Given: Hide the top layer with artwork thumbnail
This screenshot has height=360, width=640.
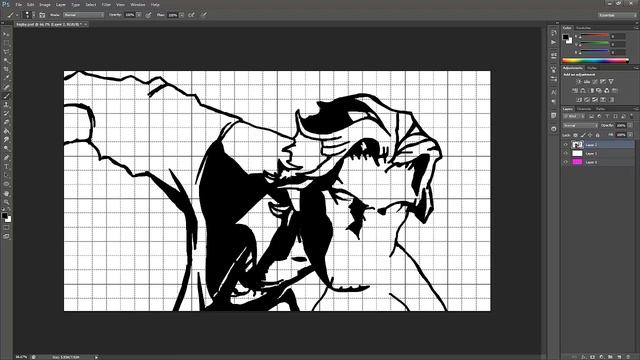Looking at the screenshot, I should 566,144.
